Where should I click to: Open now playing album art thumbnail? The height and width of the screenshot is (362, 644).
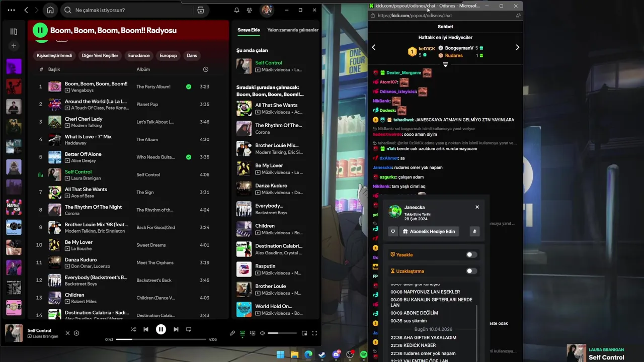click(14, 333)
